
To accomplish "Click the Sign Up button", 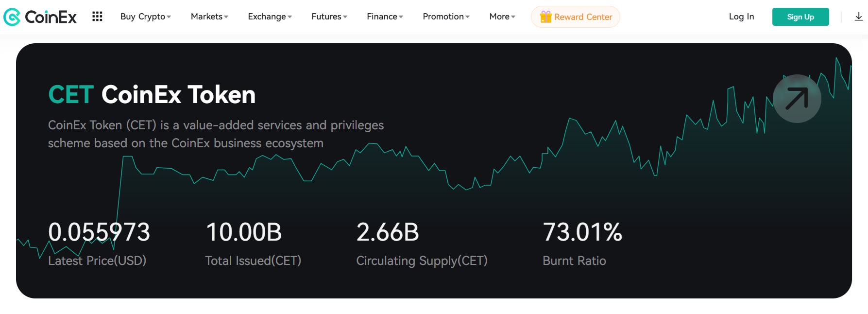I will (x=800, y=17).
